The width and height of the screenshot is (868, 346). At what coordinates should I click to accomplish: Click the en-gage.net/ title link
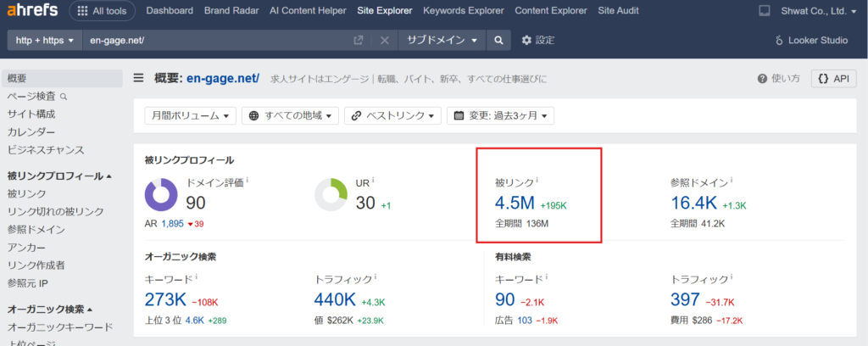[223, 79]
